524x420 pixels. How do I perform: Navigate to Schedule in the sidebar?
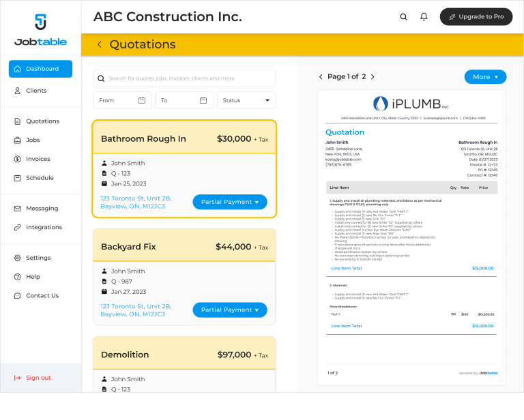tap(40, 178)
